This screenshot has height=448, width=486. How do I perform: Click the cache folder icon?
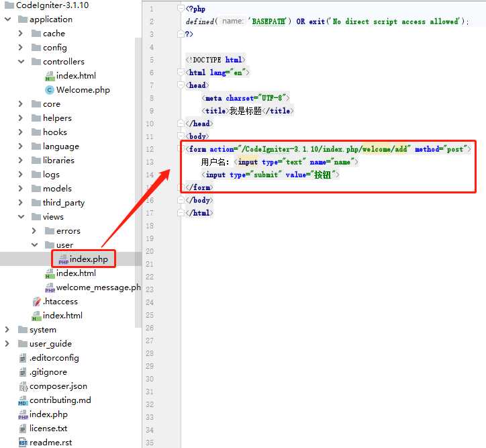(36, 33)
